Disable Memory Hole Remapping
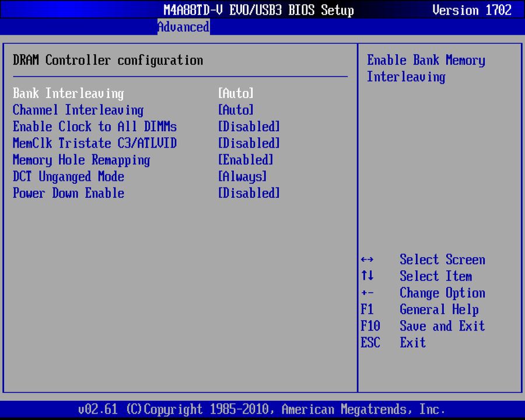525x420 pixels. coord(82,160)
